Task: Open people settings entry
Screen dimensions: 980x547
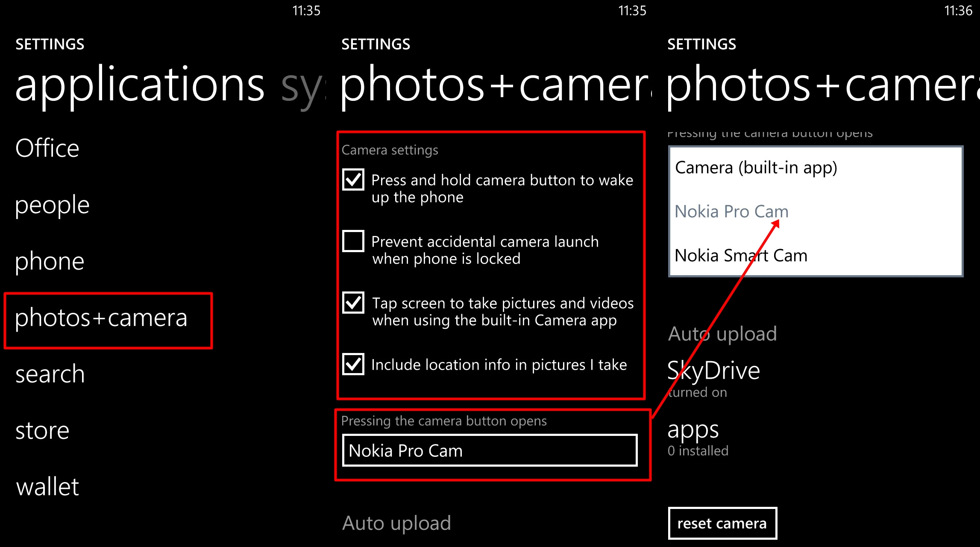Action: tap(53, 206)
